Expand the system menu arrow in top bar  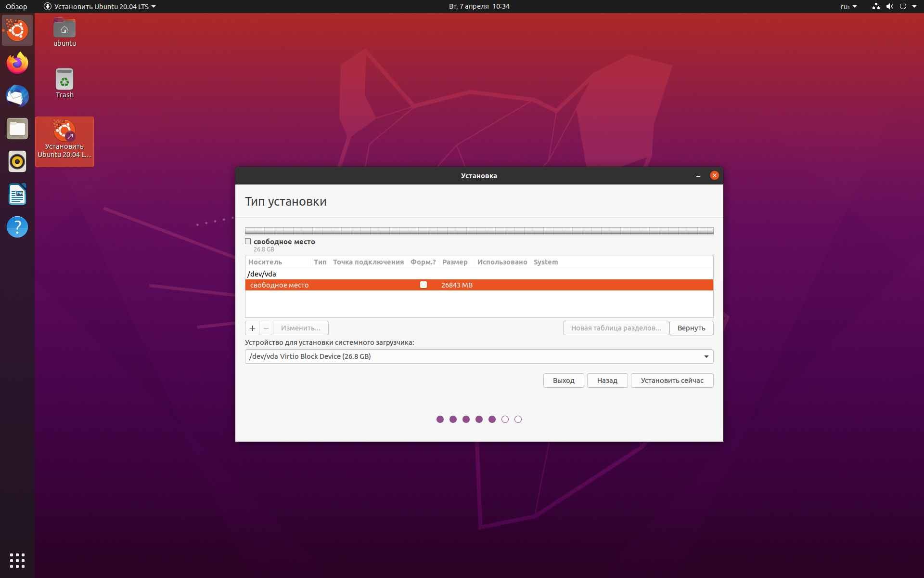coord(914,6)
